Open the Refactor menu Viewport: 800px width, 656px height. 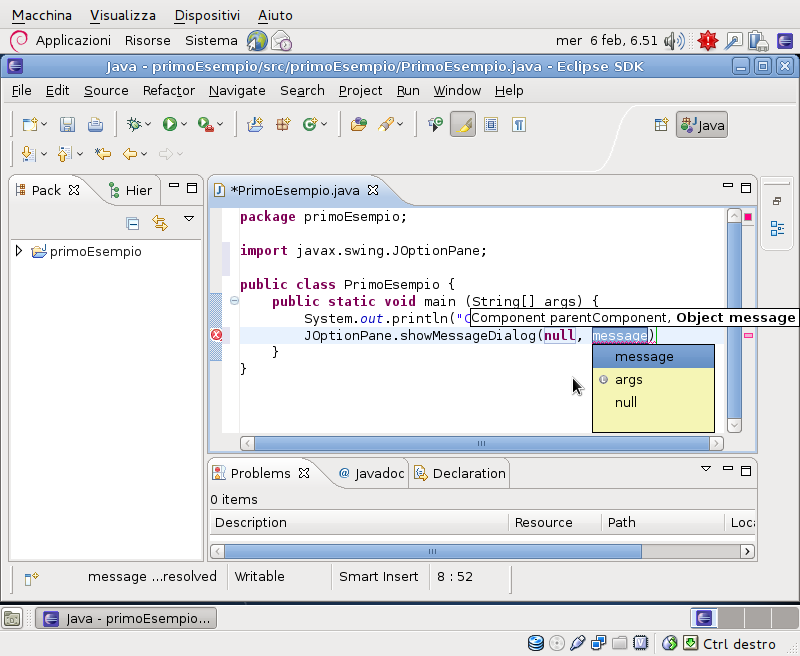click(169, 91)
